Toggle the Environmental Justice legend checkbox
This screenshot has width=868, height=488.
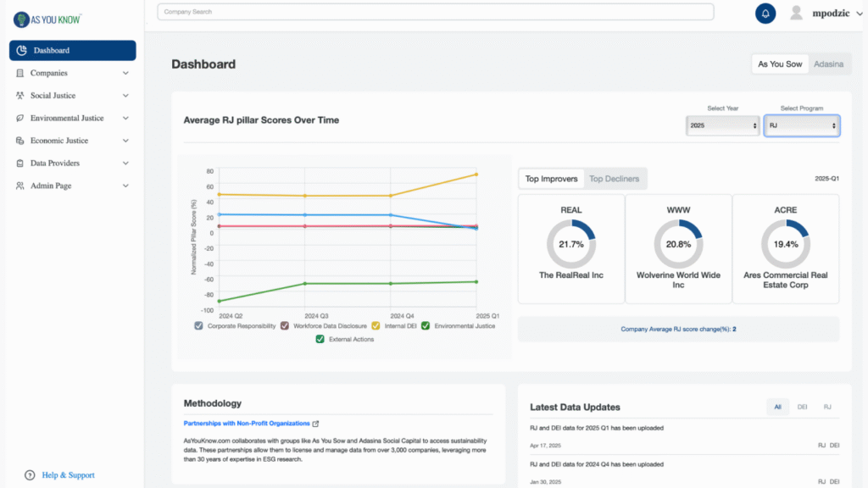point(426,326)
